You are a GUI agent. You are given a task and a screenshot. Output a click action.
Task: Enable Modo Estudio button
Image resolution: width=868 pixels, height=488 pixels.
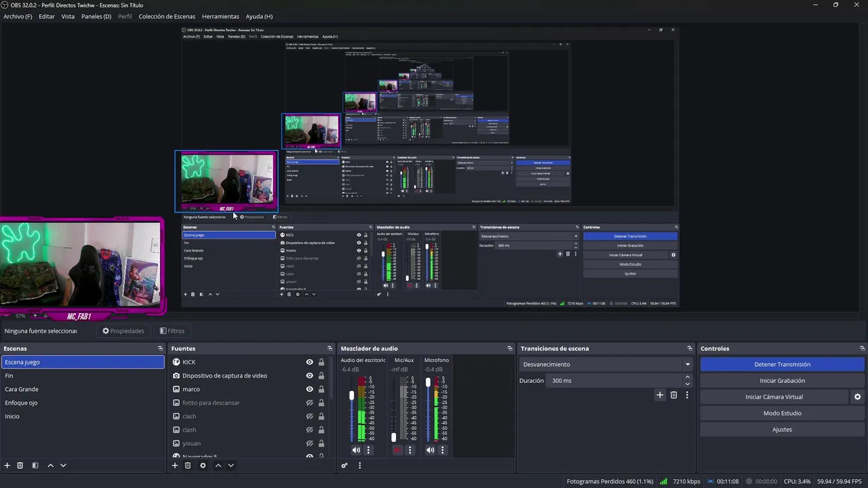783,413
